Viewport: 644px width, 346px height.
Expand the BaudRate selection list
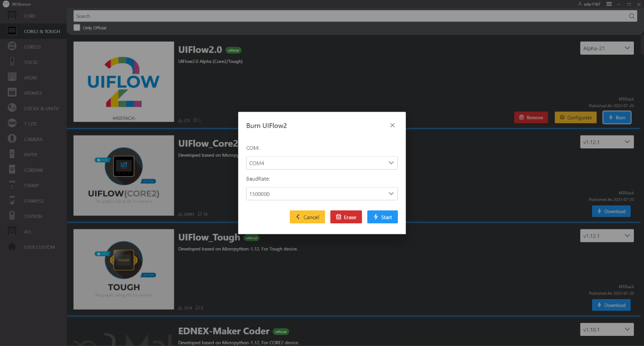tap(322, 193)
